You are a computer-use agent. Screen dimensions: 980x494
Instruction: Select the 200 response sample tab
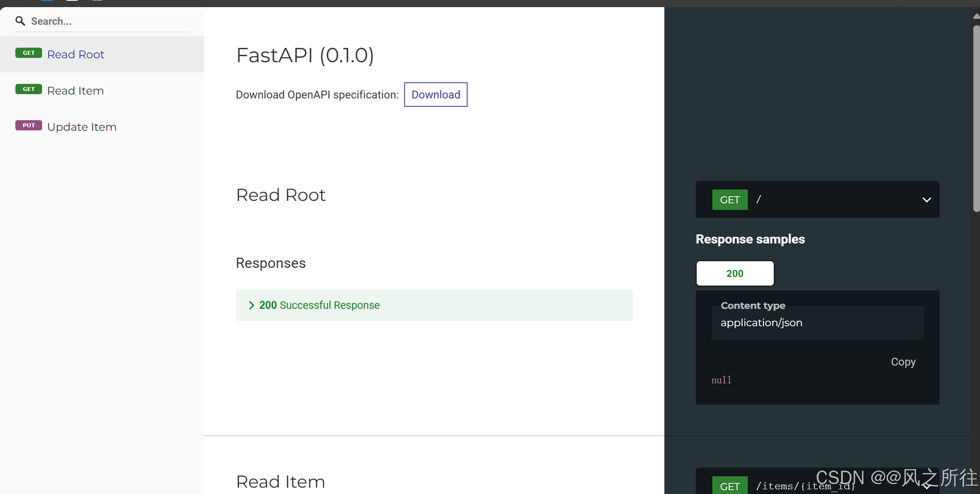click(735, 273)
